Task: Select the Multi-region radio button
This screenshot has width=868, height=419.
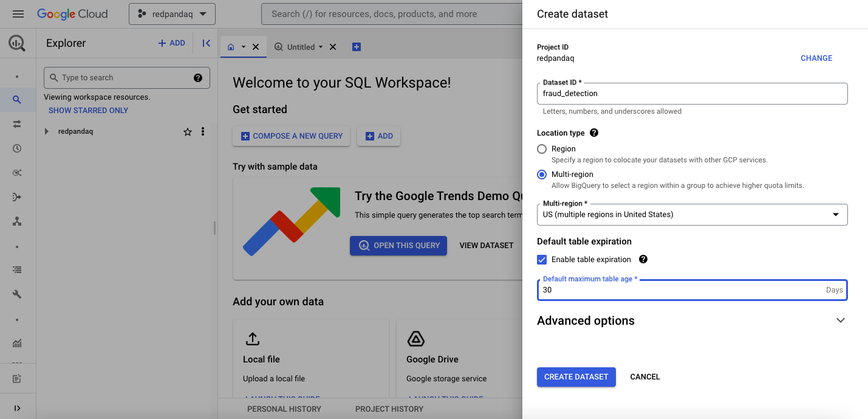Action: [x=542, y=175]
